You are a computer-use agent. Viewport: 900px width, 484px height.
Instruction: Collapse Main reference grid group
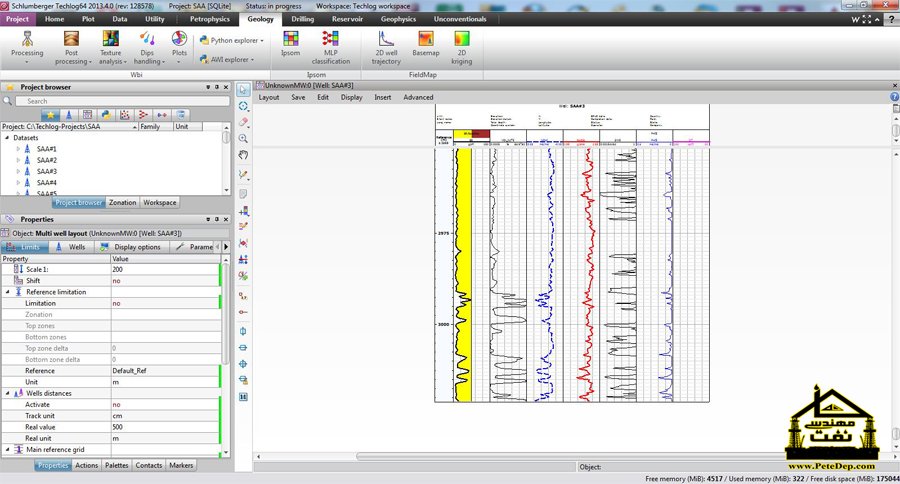click(7, 450)
